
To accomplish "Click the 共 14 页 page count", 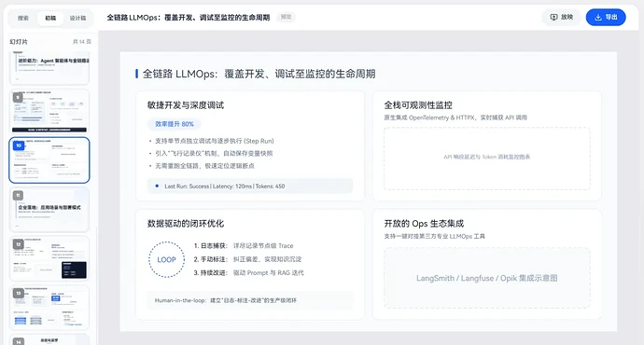I will click(x=82, y=42).
